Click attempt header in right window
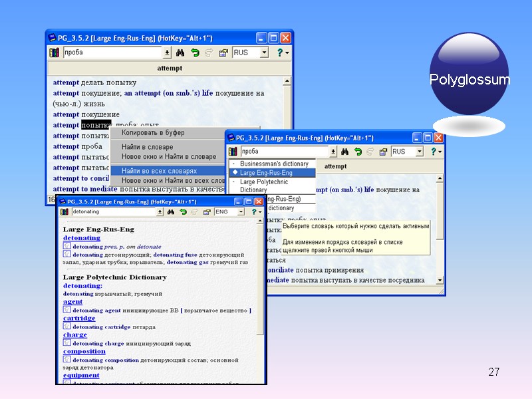532x399 pixels. coord(336,166)
